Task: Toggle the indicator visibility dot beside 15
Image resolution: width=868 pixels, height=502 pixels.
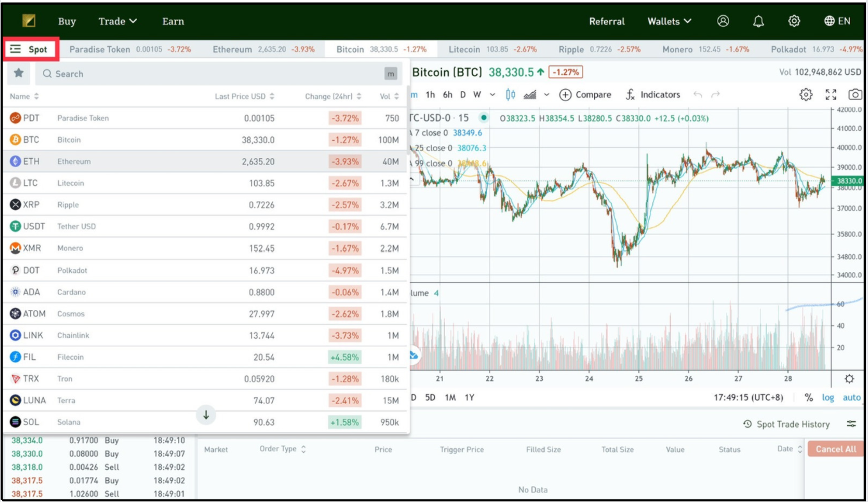Action: (x=484, y=118)
